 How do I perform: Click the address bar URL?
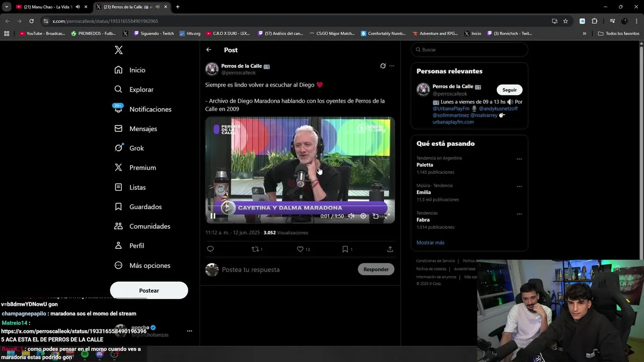point(105,21)
